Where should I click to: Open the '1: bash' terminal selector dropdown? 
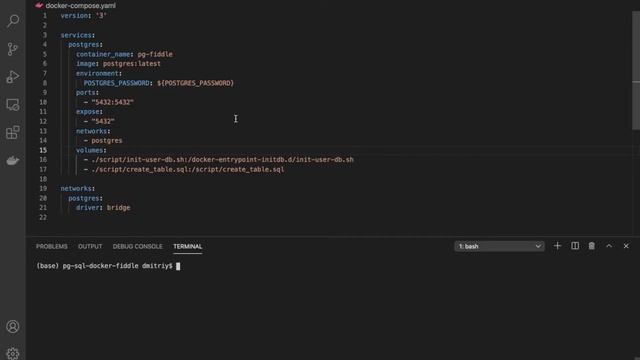(499, 246)
